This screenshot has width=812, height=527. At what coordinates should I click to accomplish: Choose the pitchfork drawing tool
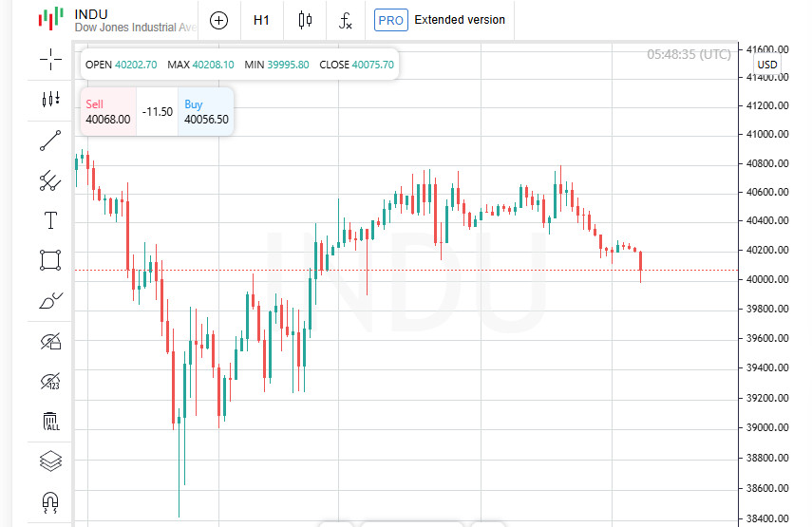pyautogui.click(x=50, y=180)
